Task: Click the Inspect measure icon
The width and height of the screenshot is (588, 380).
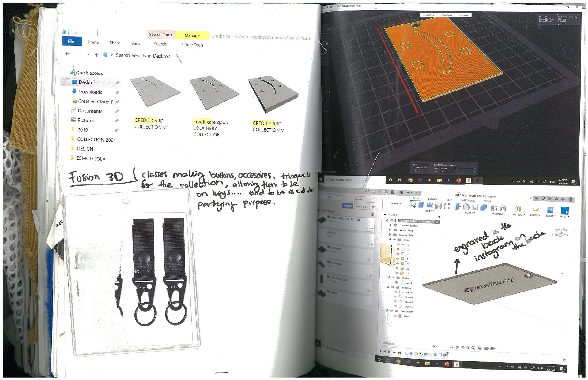Action: point(536,210)
